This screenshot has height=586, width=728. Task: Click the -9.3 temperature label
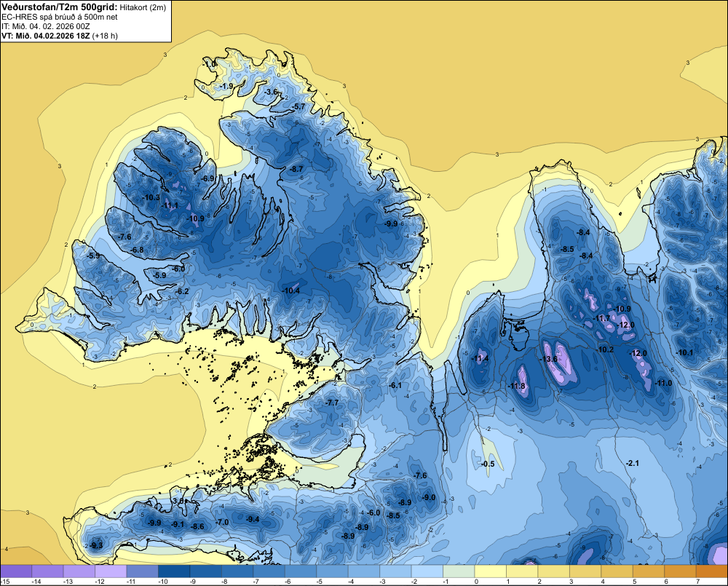97,545
